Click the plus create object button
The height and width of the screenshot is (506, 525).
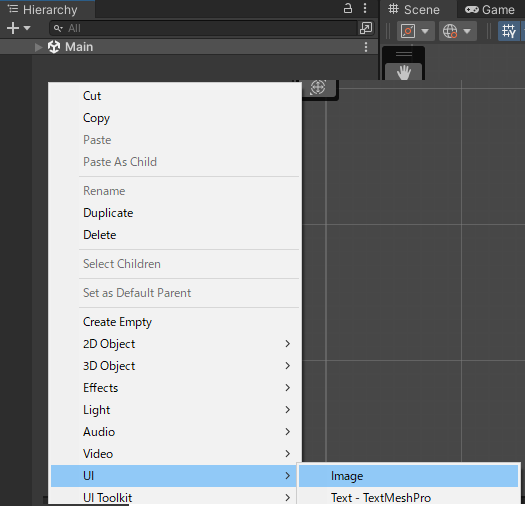(13, 28)
